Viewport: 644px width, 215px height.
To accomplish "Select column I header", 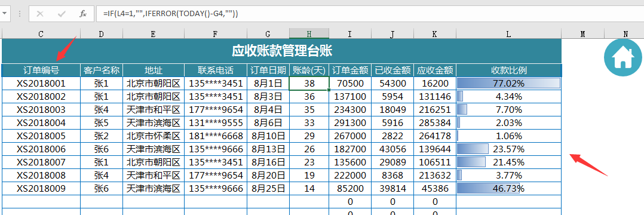I will click(350, 34).
